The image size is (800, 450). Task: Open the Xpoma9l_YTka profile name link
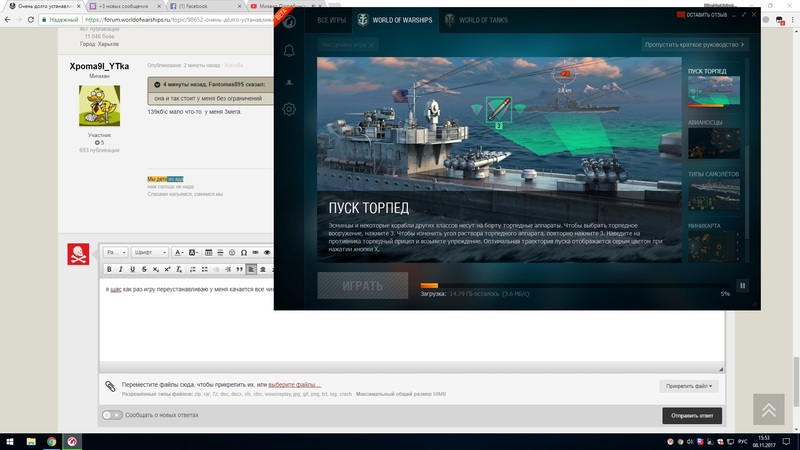tap(99, 66)
